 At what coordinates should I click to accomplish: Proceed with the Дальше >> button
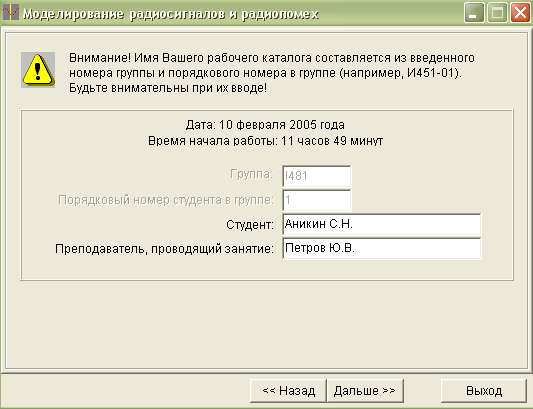[365, 391]
